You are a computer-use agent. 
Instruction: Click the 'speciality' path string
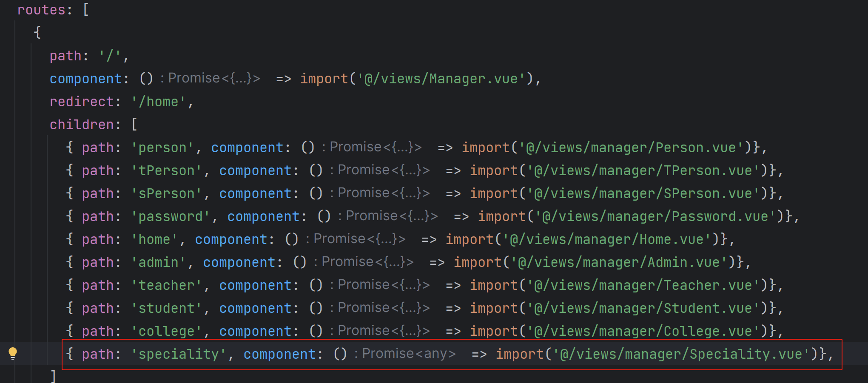coord(179,354)
